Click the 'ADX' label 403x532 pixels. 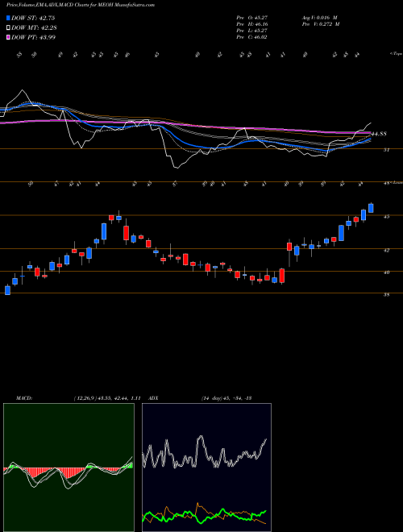(154, 398)
